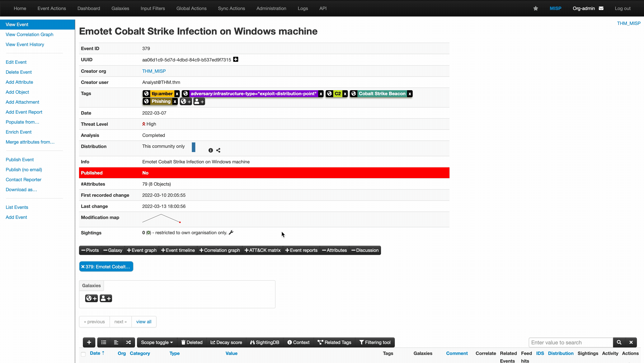Open the envelope messages icon

(601, 8)
